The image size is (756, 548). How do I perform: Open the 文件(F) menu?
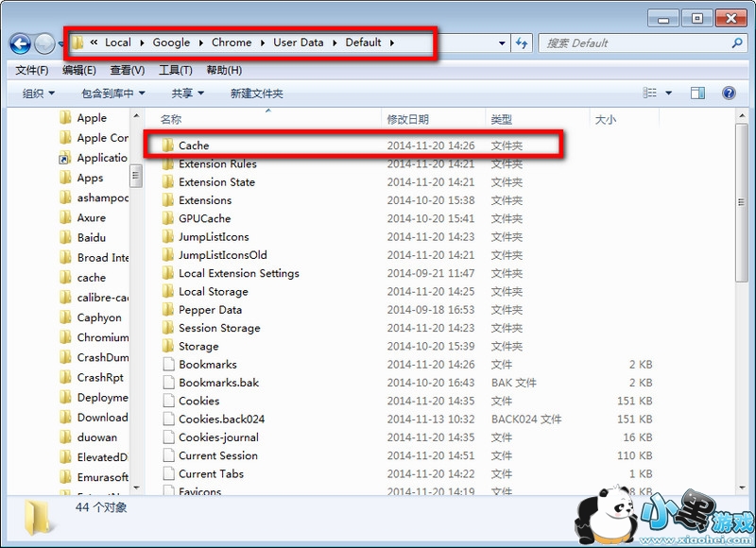click(x=32, y=70)
